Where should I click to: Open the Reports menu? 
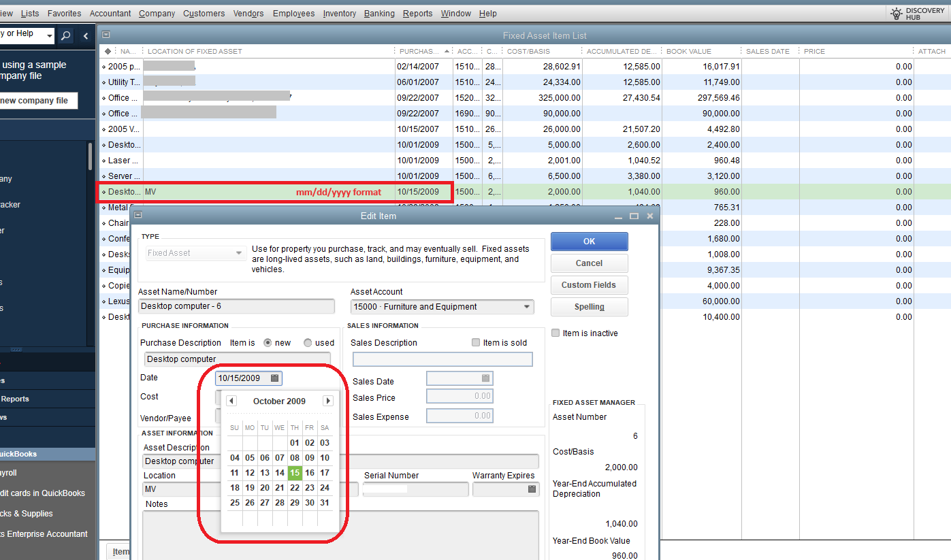(x=417, y=13)
